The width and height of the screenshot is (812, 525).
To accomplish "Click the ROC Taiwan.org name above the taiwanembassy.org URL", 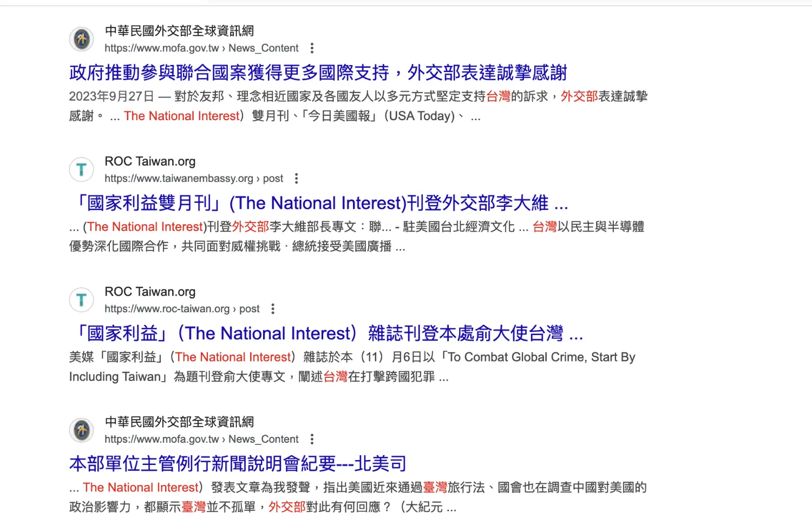I will [x=150, y=161].
